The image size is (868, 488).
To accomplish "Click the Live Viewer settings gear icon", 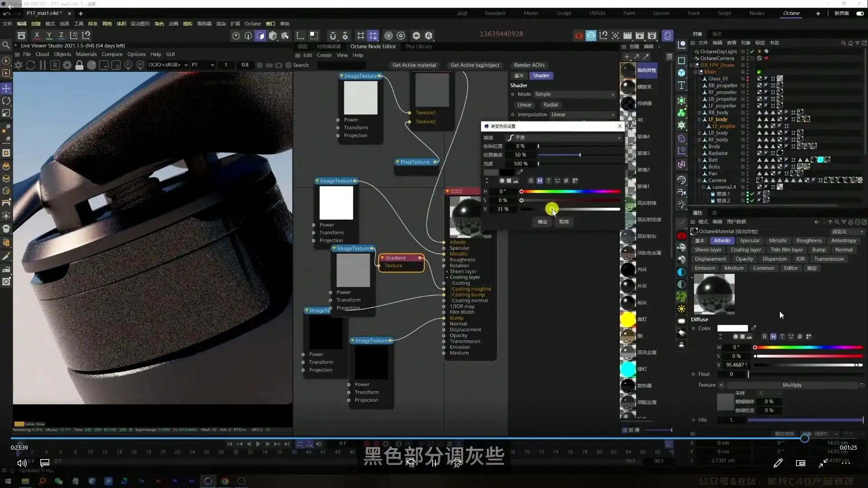I will coord(67,65).
